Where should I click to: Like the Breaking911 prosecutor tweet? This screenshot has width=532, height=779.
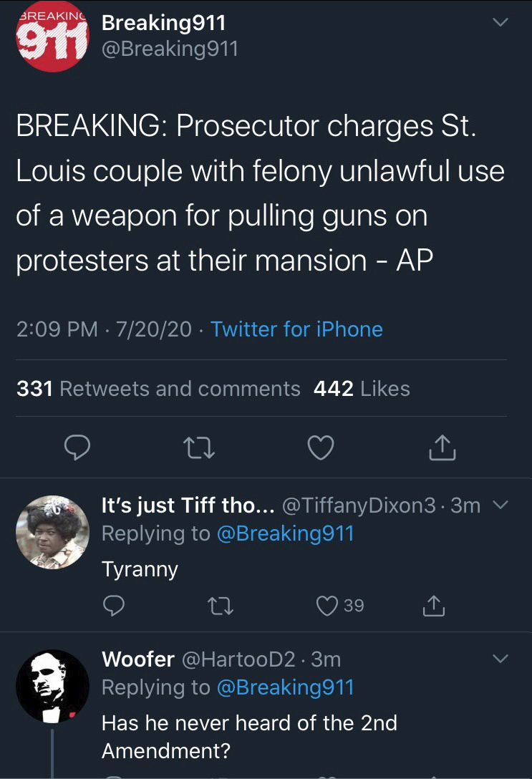click(x=320, y=447)
